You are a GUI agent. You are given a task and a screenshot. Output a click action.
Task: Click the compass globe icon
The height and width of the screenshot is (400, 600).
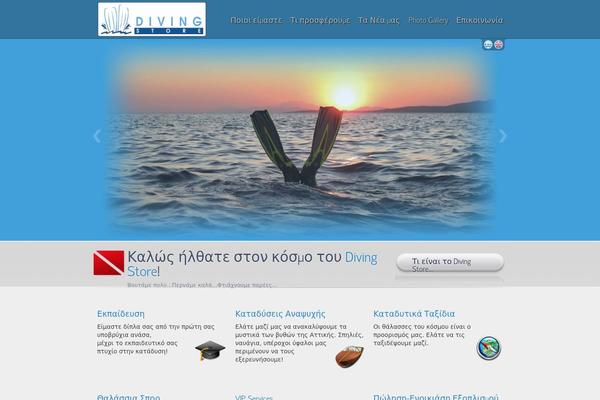pyautogui.click(x=489, y=348)
